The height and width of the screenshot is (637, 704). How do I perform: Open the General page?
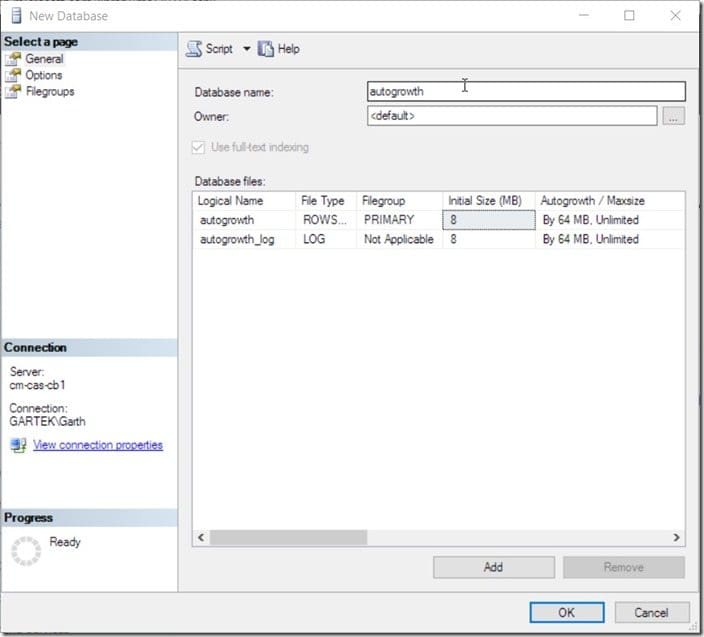pyautogui.click(x=44, y=59)
